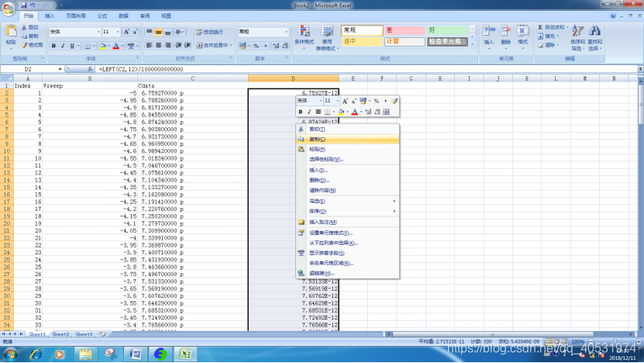Click the Format cells (格式) ribbon icon
This screenshot has height=363, width=644.
(x=523, y=36)
